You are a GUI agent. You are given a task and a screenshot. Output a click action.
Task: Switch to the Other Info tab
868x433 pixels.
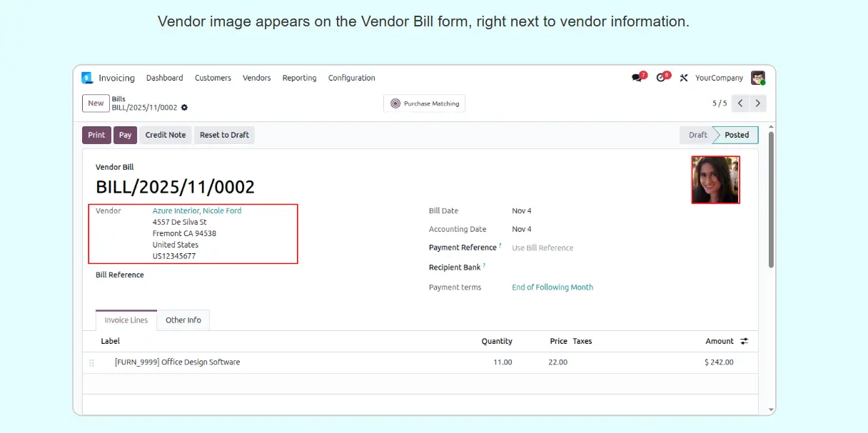(x=183, y=320)
